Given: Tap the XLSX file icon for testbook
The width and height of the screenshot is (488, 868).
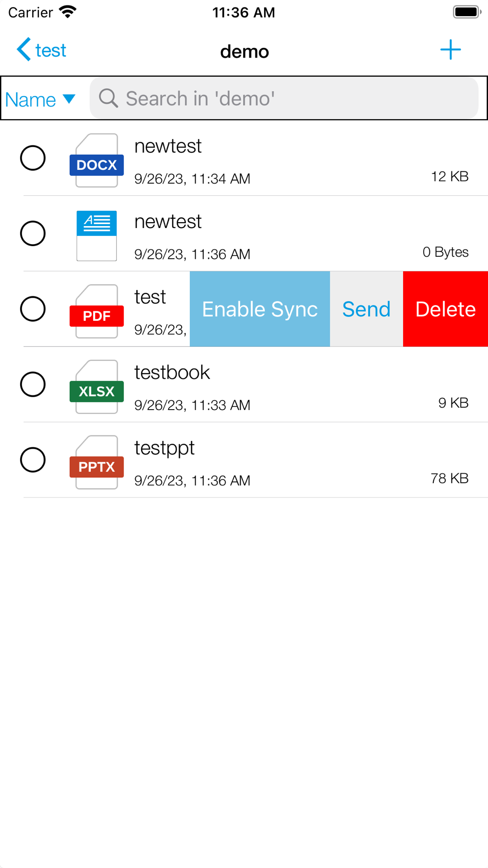Looking at the screenshot, I should click(x=97, y=387).
